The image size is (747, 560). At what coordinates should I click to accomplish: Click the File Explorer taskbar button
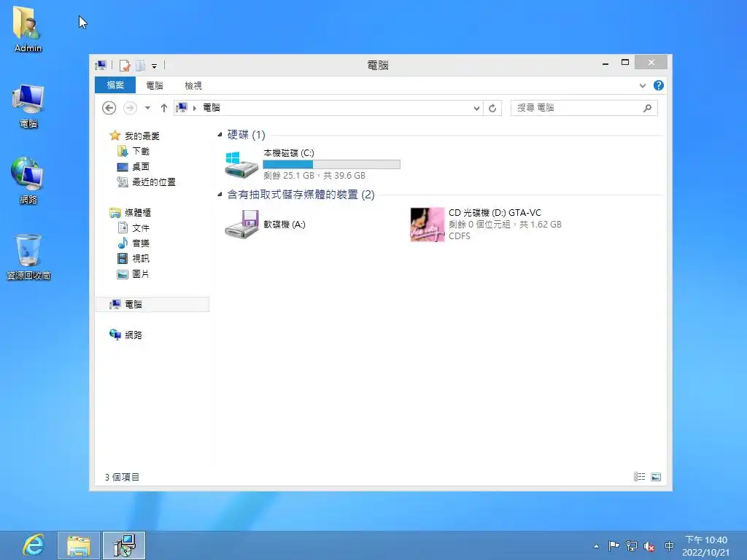click(79, 545)
